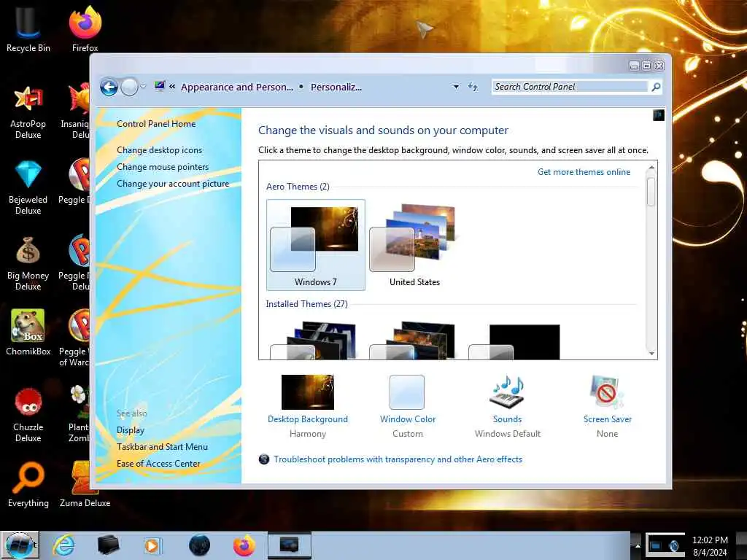Show hidden tray icons arrow
This screenshot has height=560, width=747.
pos(638,545)
